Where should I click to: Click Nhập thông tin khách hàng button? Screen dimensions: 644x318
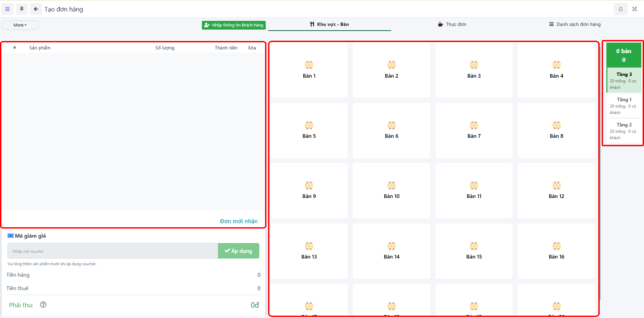coord(234,25)
